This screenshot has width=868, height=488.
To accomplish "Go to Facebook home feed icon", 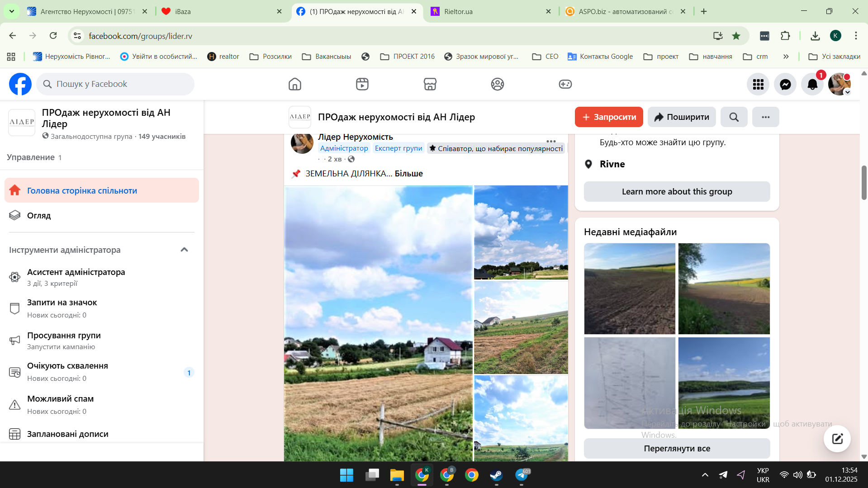I will [294, 84].
